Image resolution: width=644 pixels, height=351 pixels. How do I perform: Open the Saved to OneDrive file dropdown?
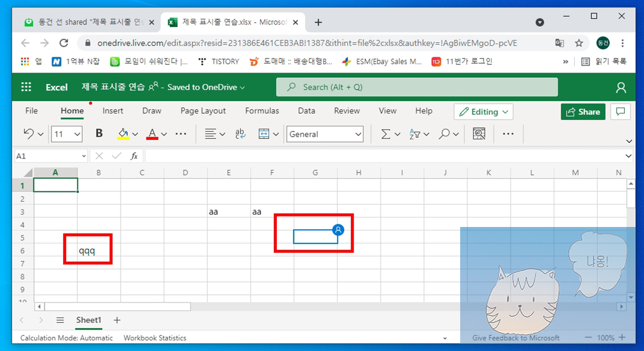(x=205, y=87)
